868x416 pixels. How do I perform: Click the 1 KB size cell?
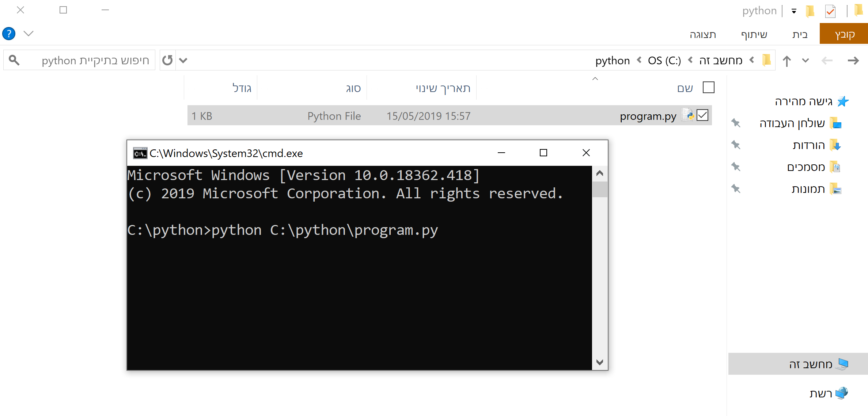pyautogui.click(x=202, y=116)
